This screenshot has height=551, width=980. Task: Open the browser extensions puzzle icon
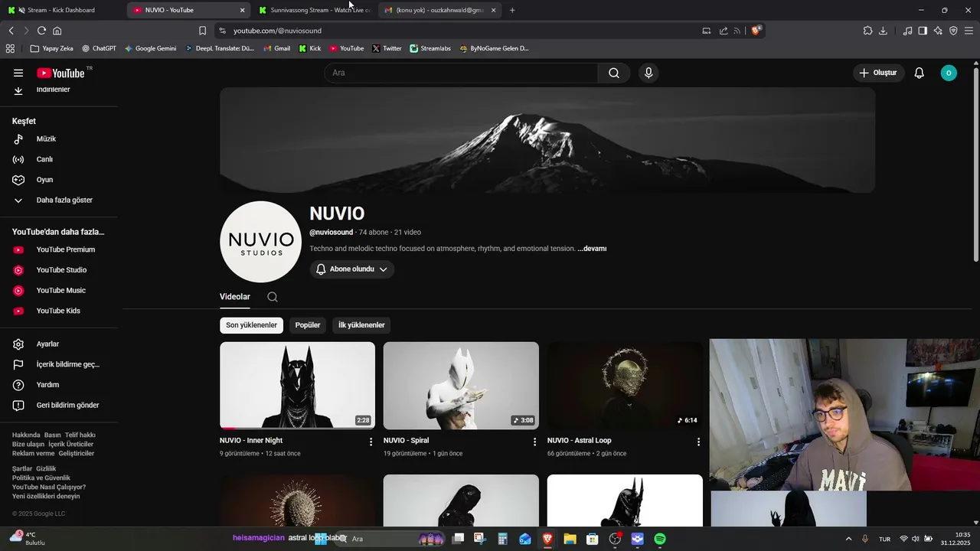coord(867,31)
